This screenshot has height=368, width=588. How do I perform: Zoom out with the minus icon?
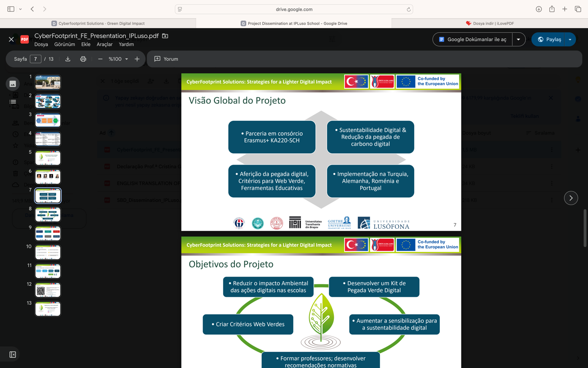pos(100,59)
